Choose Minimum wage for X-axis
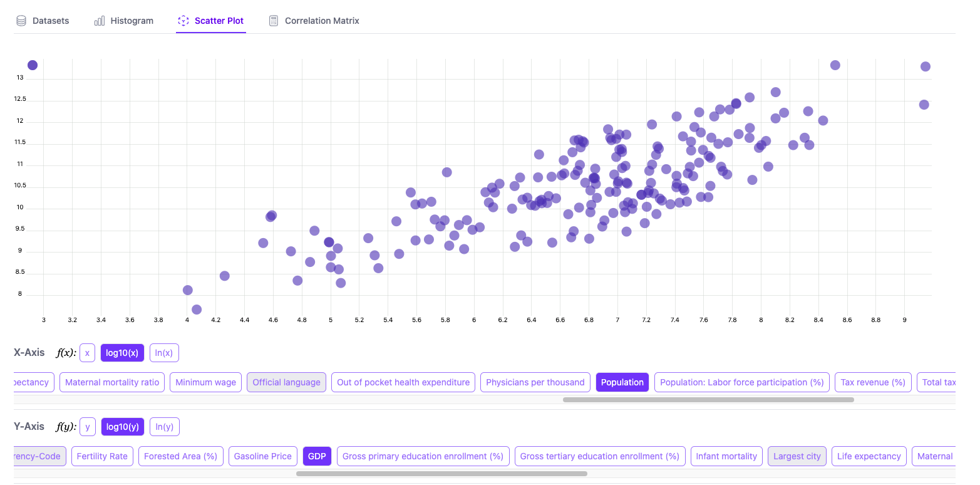The height and width of the screenshot is (485, 980). coord(206,382)
